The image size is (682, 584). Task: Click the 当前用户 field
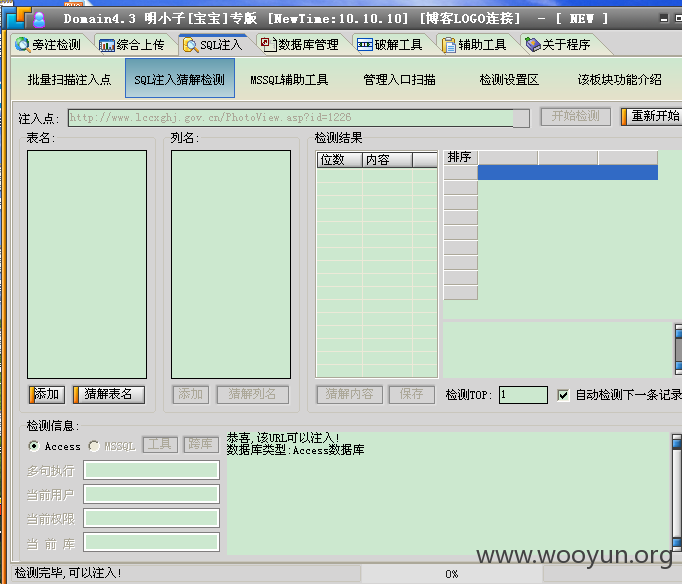151,494
